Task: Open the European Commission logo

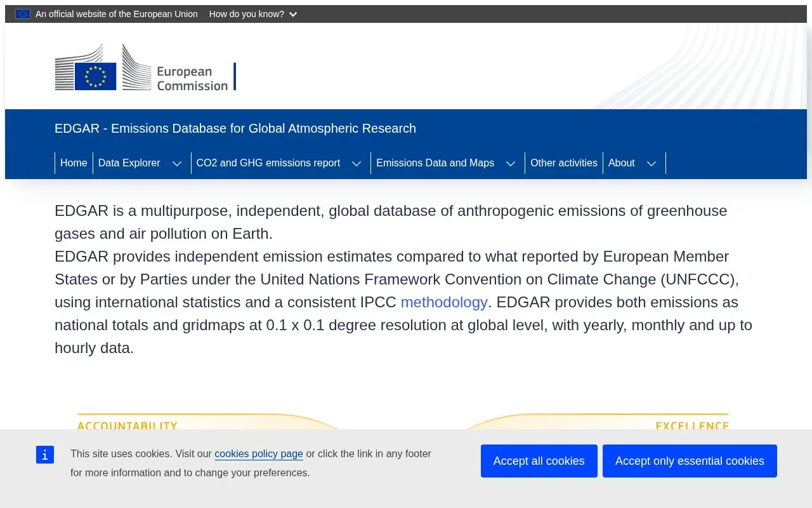Action: (x=145, y=67)
